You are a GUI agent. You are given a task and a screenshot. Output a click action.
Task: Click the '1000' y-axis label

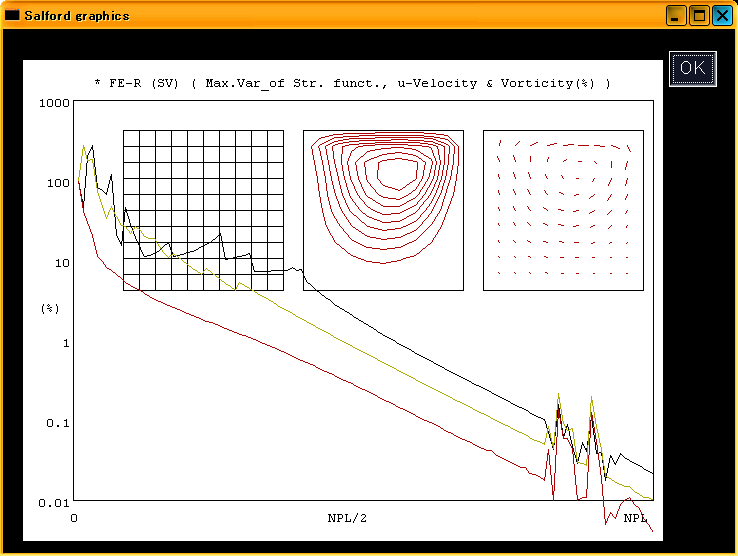[54, 103]
